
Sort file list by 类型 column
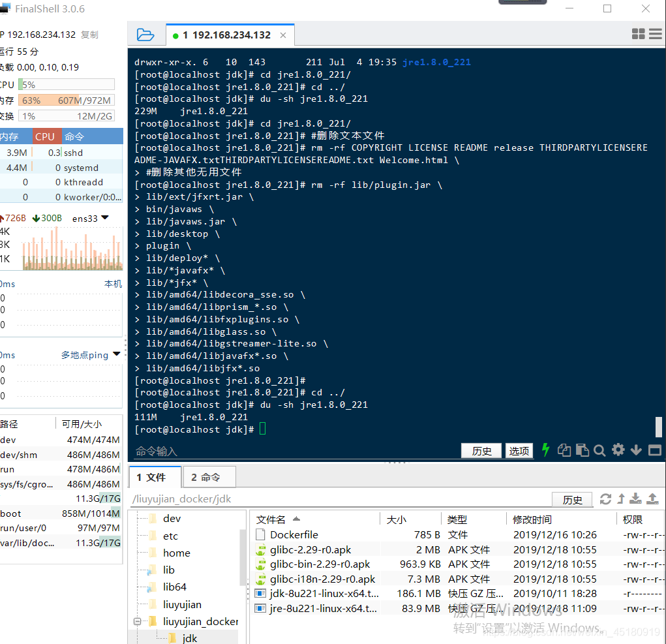coord(457,519)
